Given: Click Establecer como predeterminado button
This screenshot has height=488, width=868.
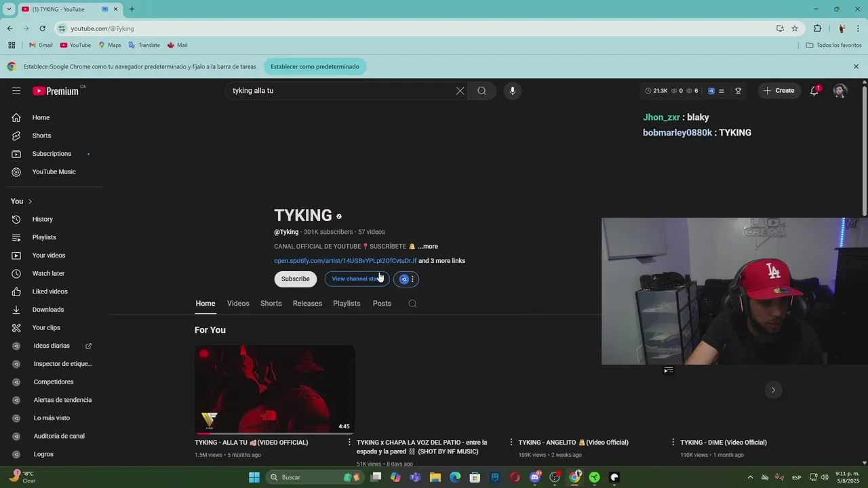Looking at the screenshot, I should pos(315,66).
